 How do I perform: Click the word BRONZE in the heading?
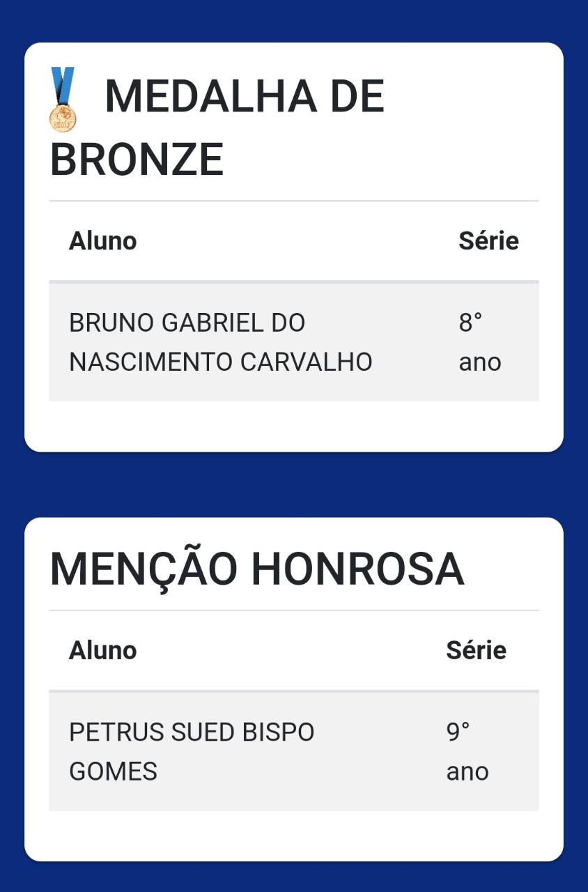tap(137, 160)
